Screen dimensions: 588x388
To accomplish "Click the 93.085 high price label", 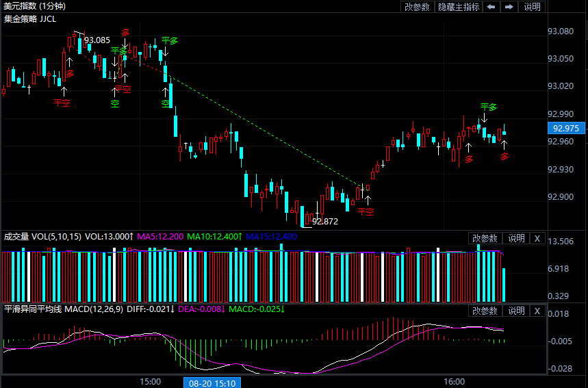I will [x=97, y=40].
